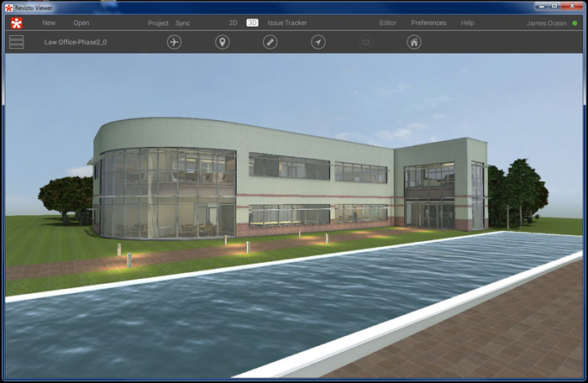Open the Issue Tracker tab

tap(287, 24)
